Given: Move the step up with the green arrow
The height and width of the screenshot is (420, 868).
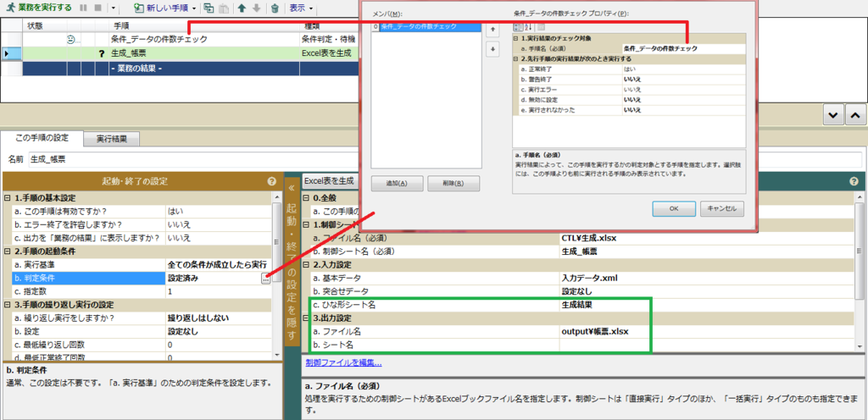Looking at the screenshot, I should [242, 8].
